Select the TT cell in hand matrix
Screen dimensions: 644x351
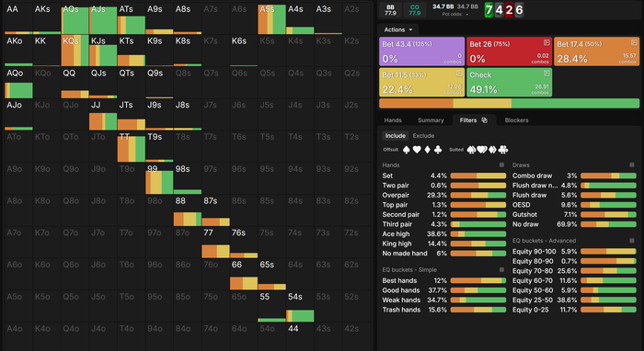pos(131,147)
